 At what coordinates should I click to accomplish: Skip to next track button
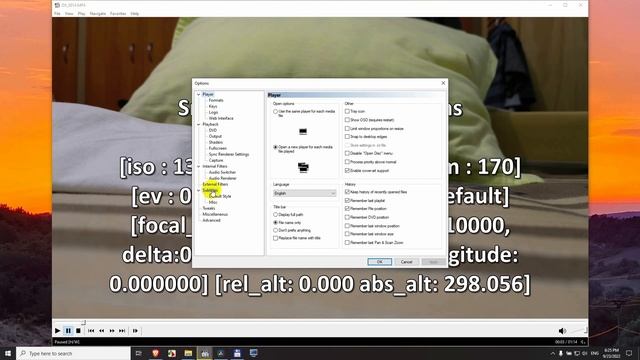click(122, 331)
